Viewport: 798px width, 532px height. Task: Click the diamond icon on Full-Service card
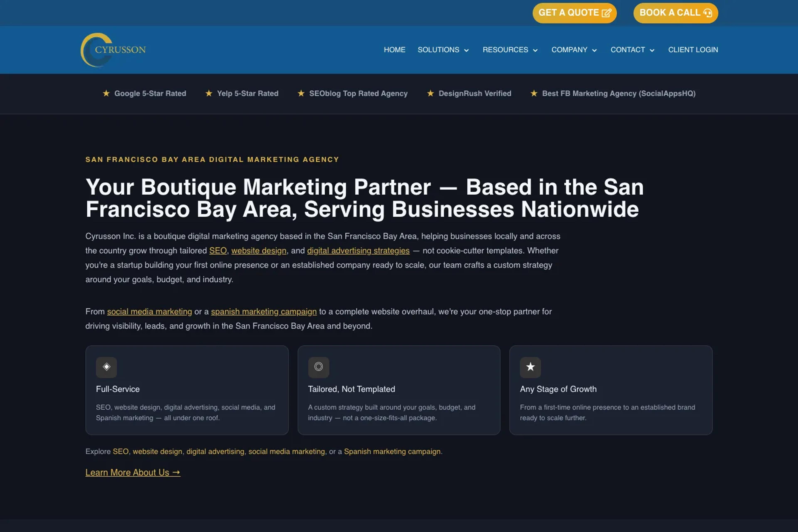pos(107,367)
